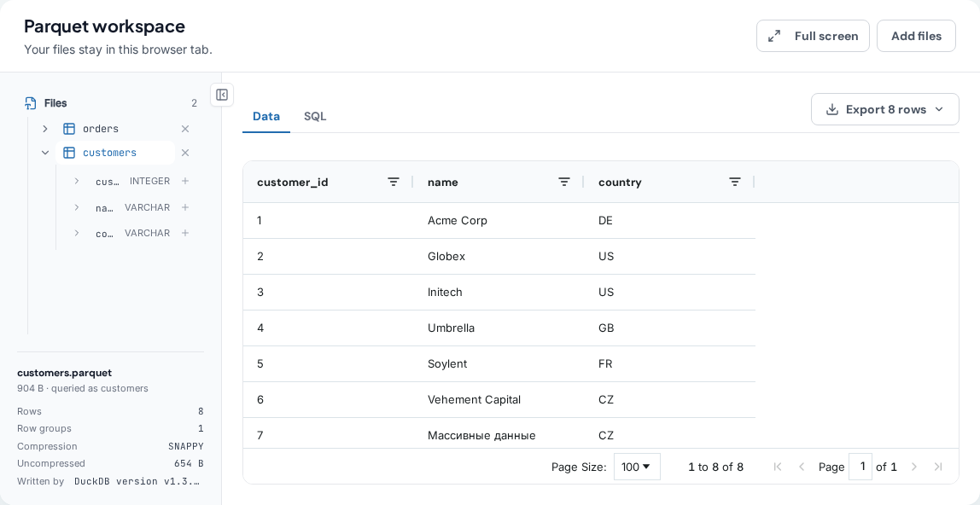Click the orders table icon
Image resolution: width=980 pixels, height=505 pixels.
pos(69,129)
